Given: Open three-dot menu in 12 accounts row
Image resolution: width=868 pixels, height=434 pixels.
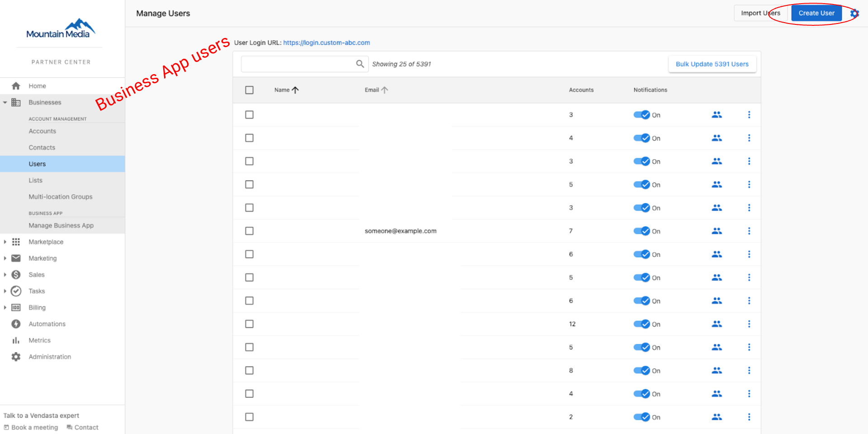Looking at the screenshot, I should tap(749, 324).
